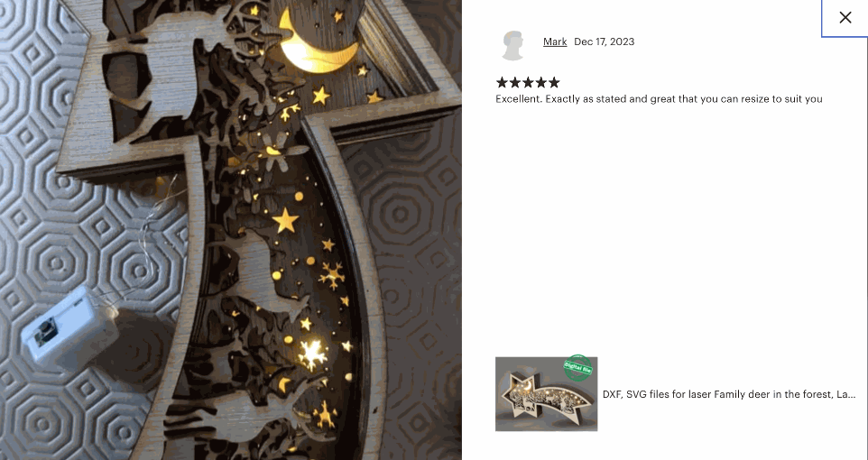Open the deer star listing thumbnail
The width and height of the screenshot is (868, 460).
click(x=547, y=394)
